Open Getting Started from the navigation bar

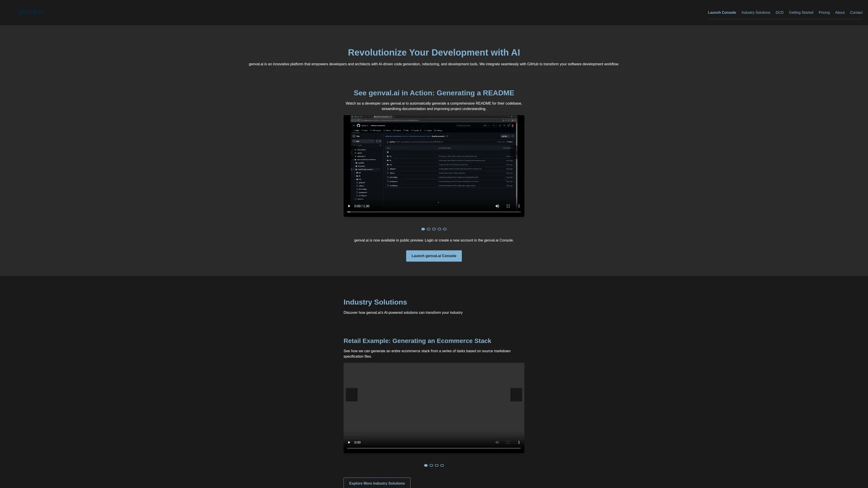[x=801, y=13]
